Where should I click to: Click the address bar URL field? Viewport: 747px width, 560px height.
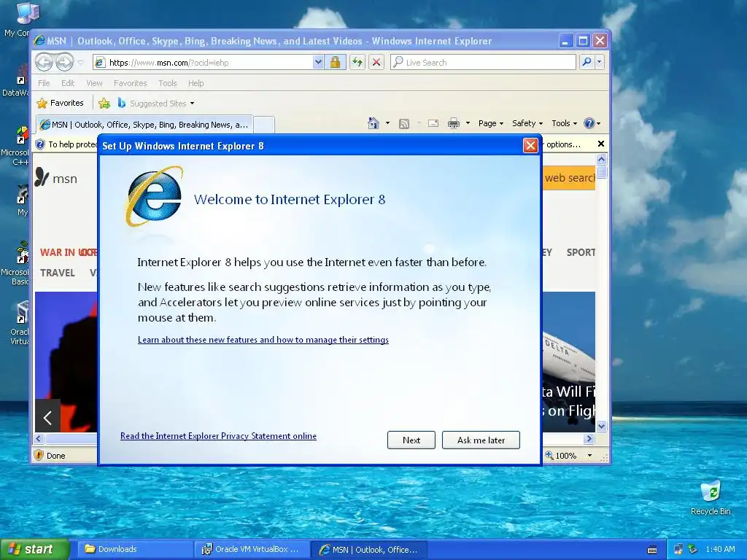coord(203,63)
